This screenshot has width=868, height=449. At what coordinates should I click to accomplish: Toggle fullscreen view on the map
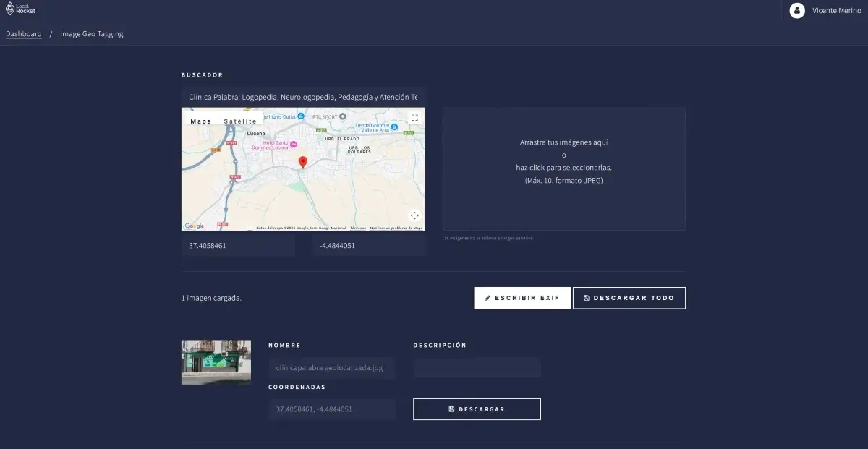[x=414, y=117]
